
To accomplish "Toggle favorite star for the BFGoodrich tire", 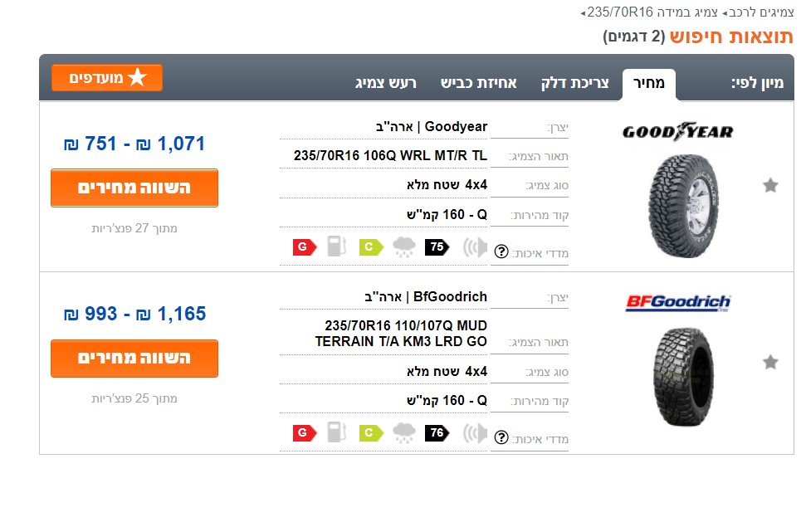I will [770, 362].
